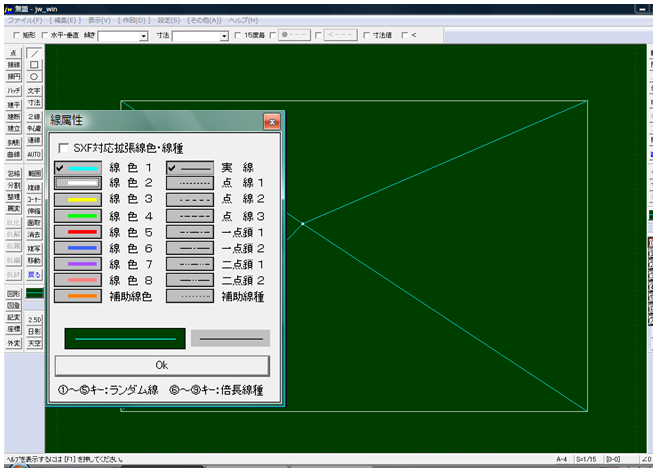The height and width of the screenshot is (469, 654).
Task: Toggle the 水平・垂直 checkbox
Action: 47,35
